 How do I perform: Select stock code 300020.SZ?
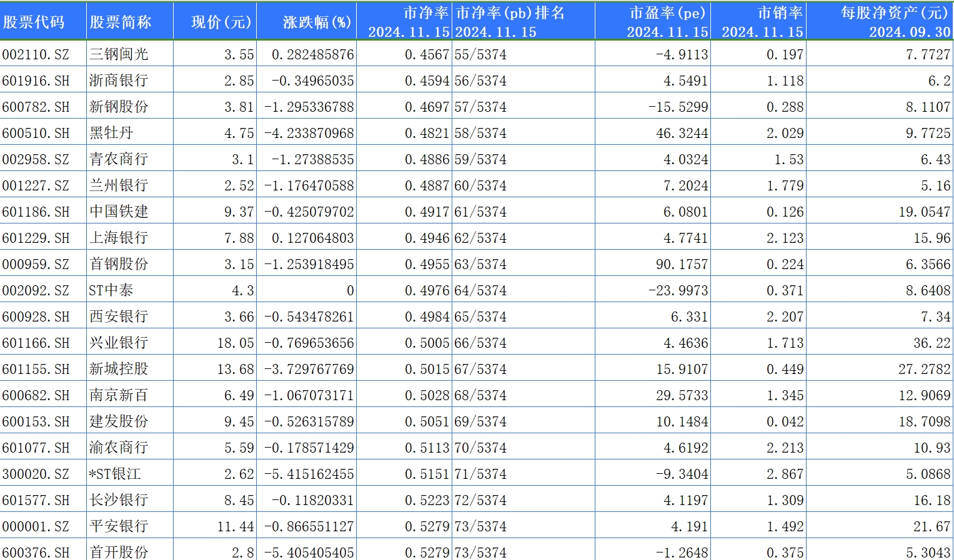tap(36, 474)
